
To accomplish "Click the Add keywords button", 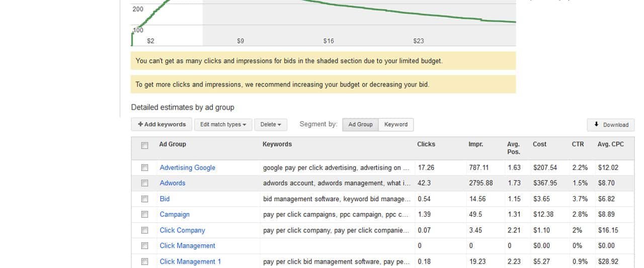I will coord(162,125).
